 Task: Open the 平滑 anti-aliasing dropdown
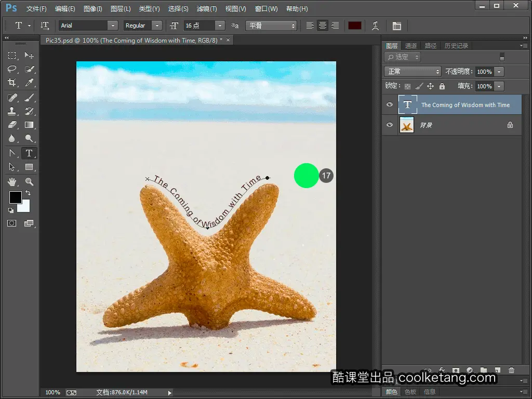(x=271, y=25)
